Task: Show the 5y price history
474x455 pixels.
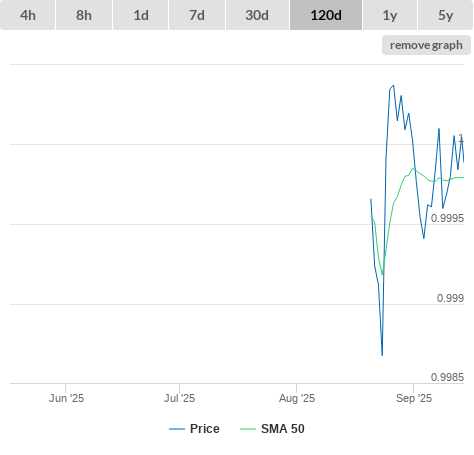Action: pos(446,15)
